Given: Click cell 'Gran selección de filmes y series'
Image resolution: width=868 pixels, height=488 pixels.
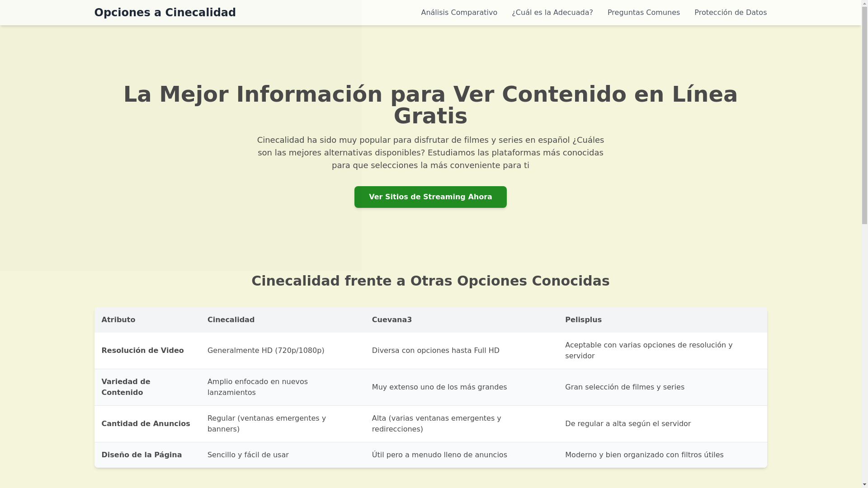Looking at the screenshot, I should pyautogui.click(x=662, y=387).
